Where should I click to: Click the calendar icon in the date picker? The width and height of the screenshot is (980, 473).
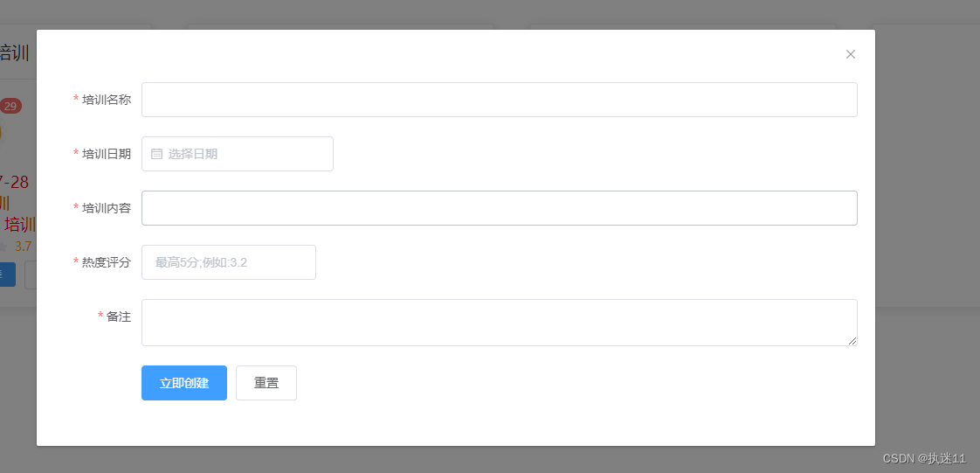tap(157, 154)
